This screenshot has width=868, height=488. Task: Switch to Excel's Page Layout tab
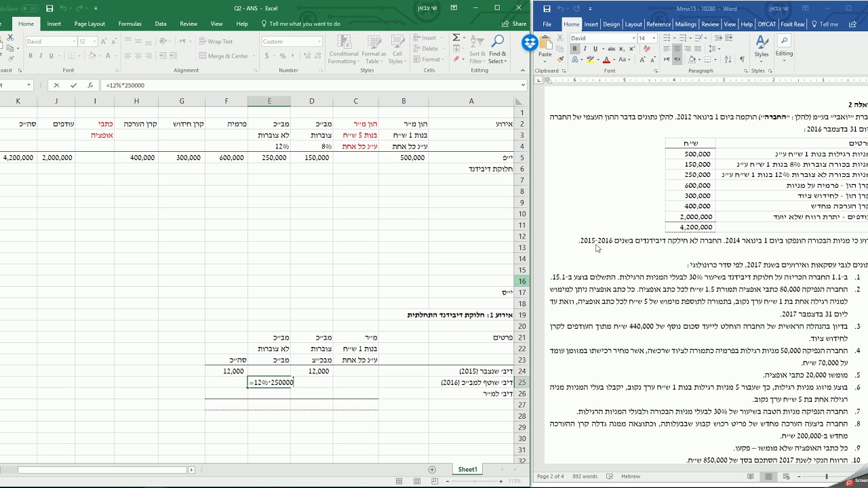tap(90, 24)
